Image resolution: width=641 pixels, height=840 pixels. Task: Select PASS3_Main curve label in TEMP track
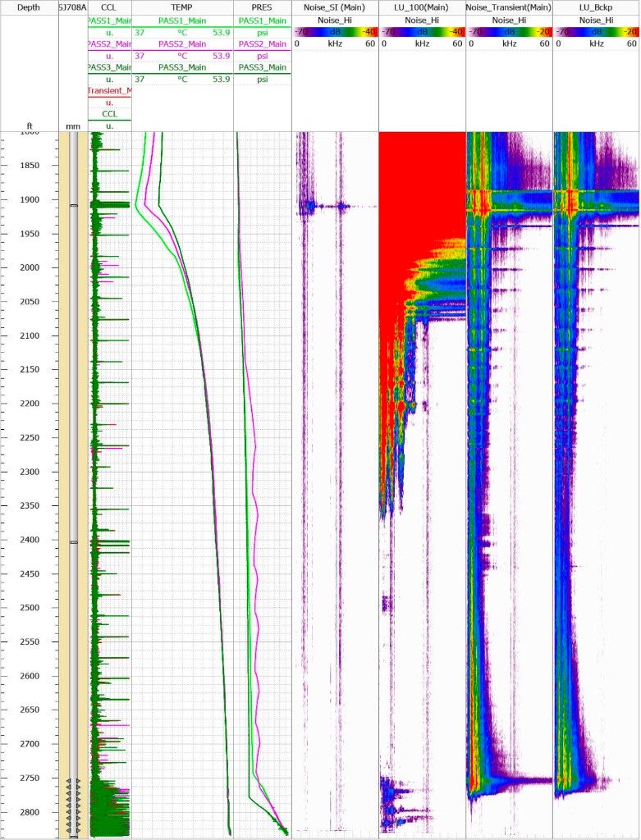pos(182,67)
